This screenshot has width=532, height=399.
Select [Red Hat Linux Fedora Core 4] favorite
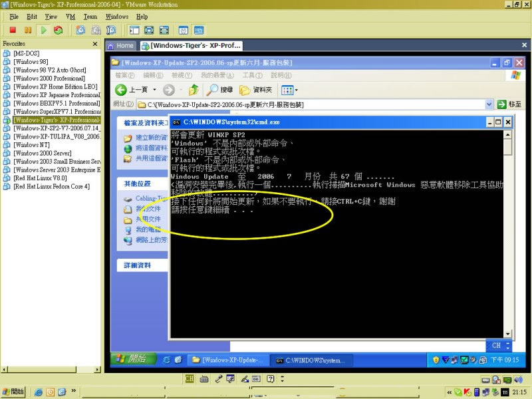click(52, 186)
